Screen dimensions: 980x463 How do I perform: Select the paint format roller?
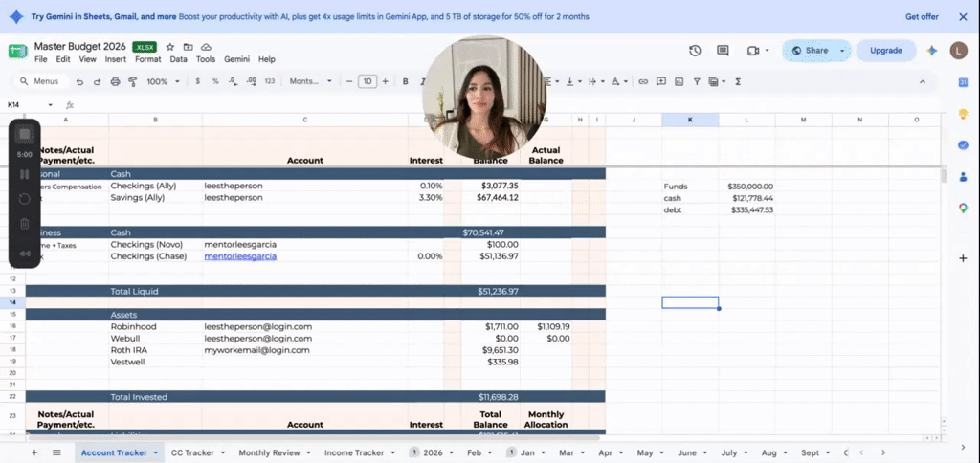[x=132, y=82]
